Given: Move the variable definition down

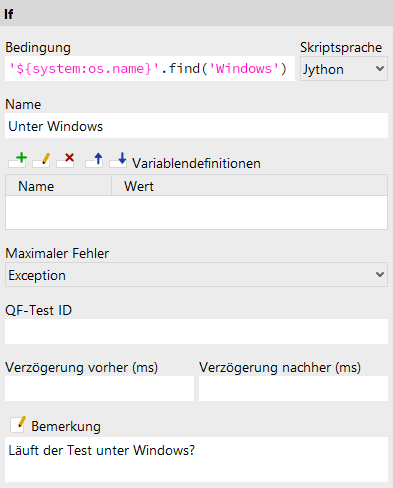Looking at the screenshot, I should 118,160.
